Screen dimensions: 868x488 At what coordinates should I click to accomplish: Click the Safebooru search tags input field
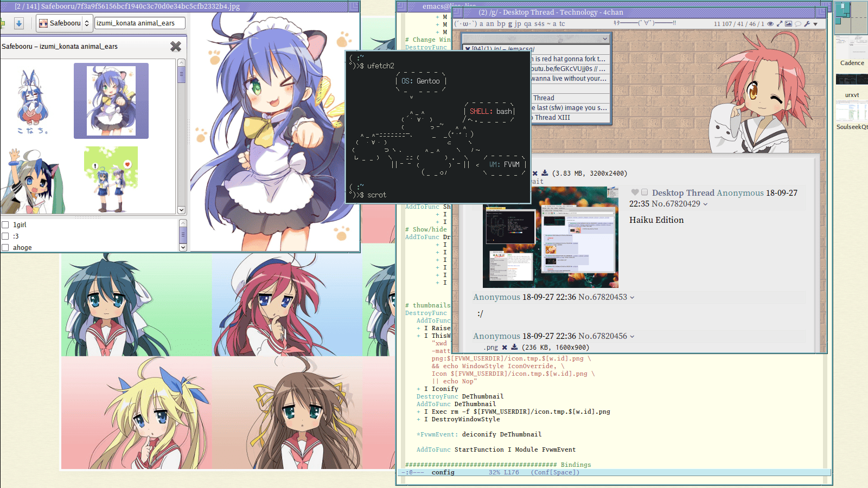click(139, 23)
